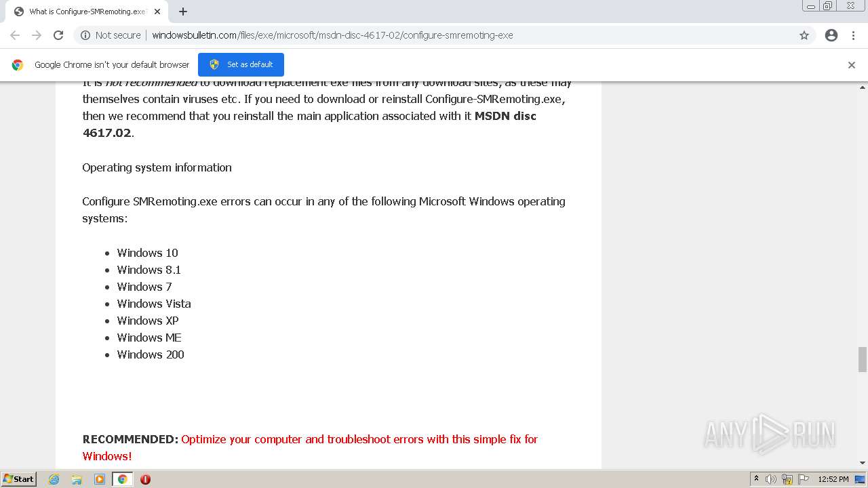
Task: Open the RECOMMENDED Optimize your computer link
Action: coord(310,447)
